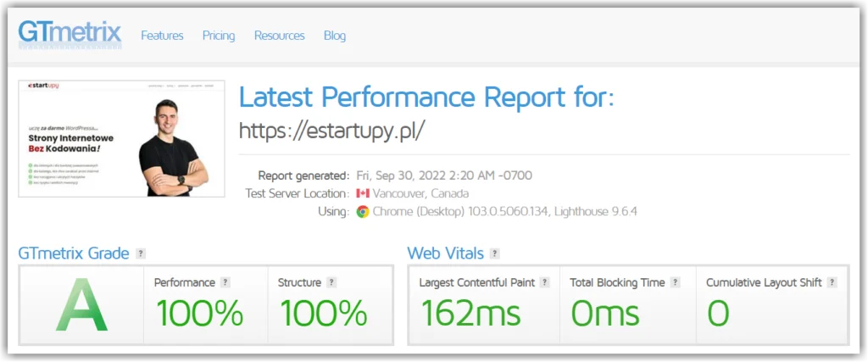Go to the Blog page
The height and width of the screenshot is (362, 868).
click(x=335, y=36)
